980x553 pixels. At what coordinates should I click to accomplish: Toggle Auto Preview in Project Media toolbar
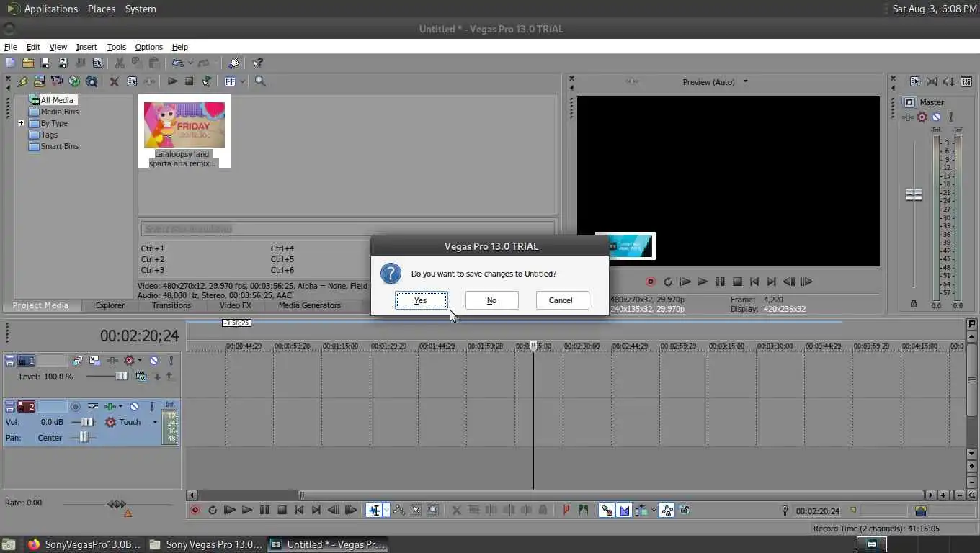207,81
